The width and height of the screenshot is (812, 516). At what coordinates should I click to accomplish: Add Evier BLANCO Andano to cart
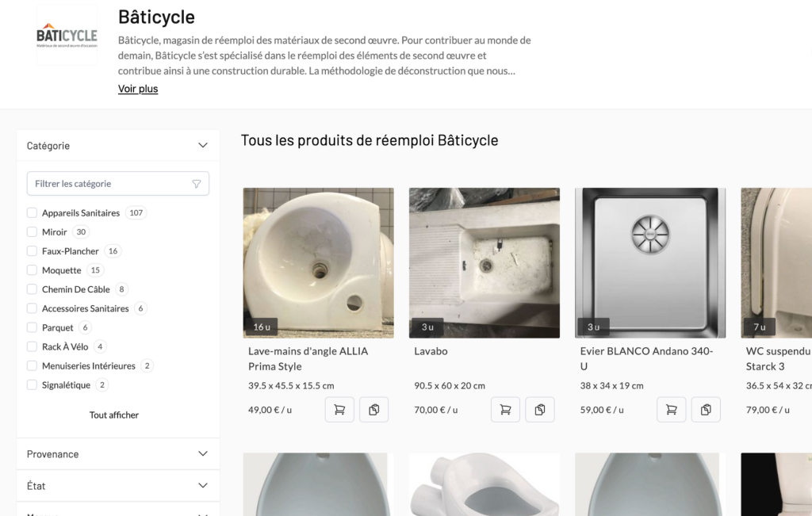click(x=671, y=409)
